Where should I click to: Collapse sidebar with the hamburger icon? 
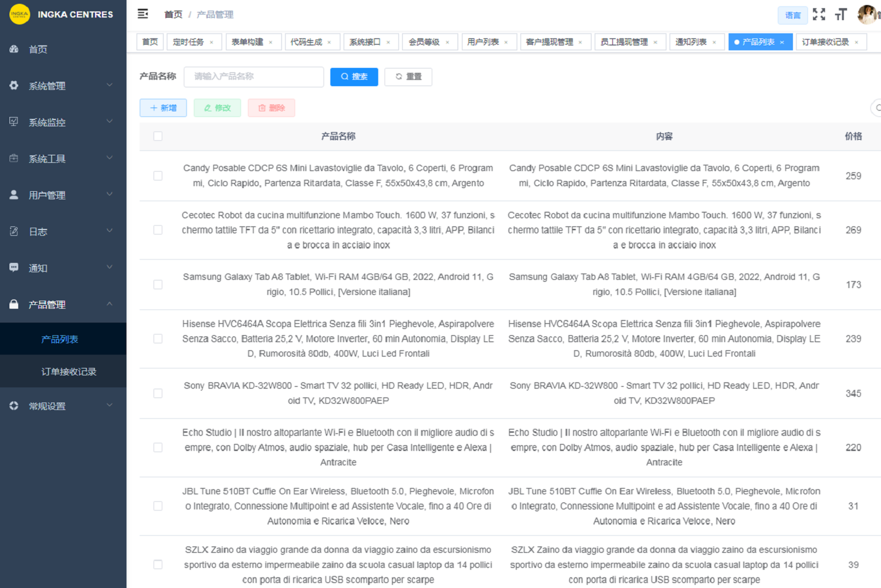pos(143,14)
